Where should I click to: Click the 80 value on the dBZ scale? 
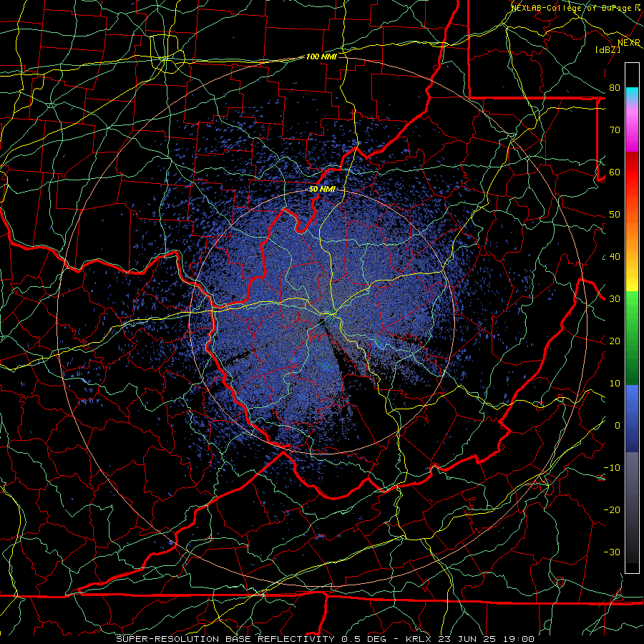[615, 88]
